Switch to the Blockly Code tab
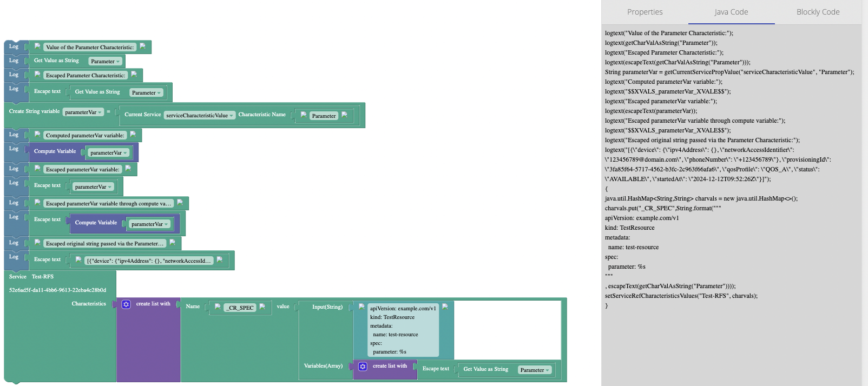Screen dimensions: 868x386 tap(818, 12)
